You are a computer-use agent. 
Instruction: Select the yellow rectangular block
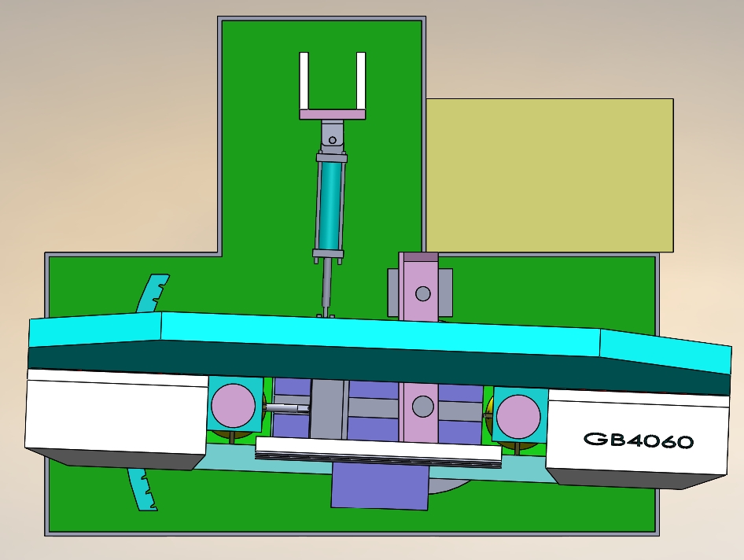(550, 175)
